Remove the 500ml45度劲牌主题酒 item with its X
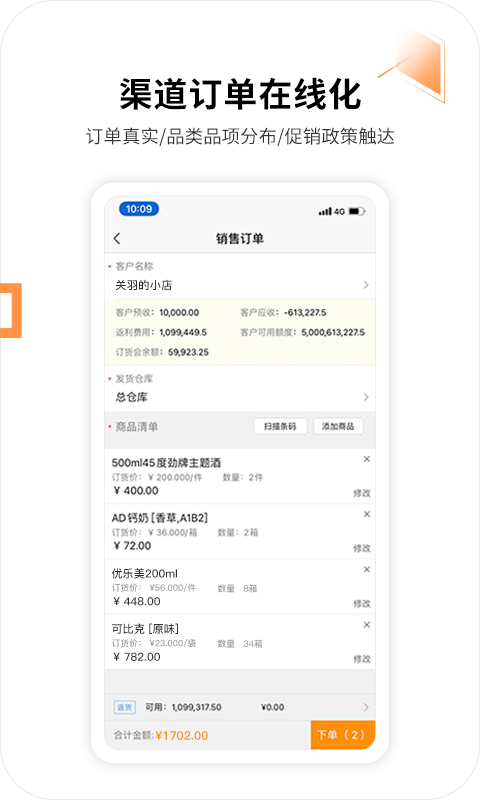480x800 pixels. (366, 459)
